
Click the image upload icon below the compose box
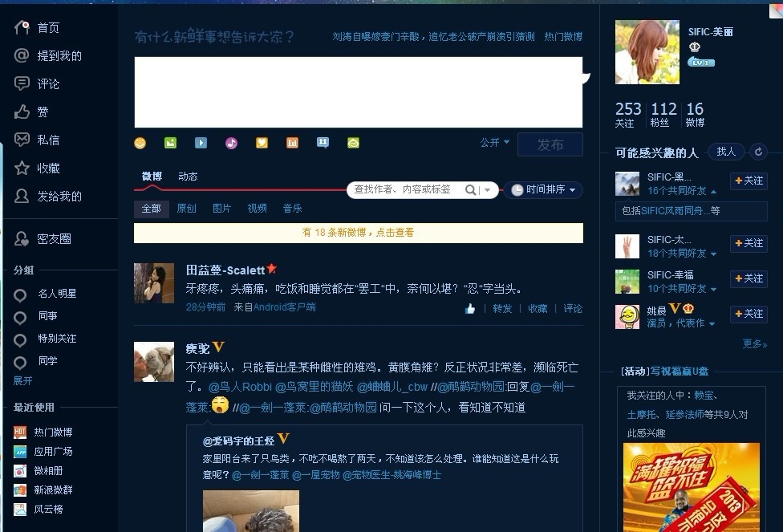coord(170,142)
